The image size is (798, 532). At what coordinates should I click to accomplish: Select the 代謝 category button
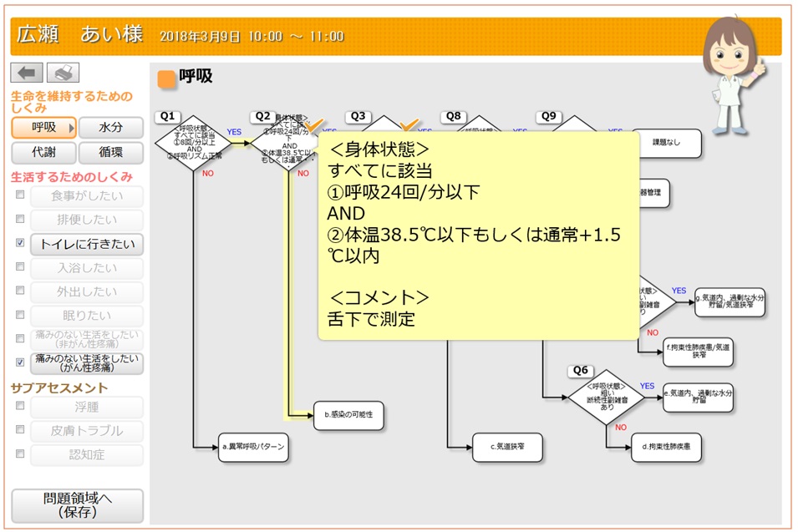43,152
